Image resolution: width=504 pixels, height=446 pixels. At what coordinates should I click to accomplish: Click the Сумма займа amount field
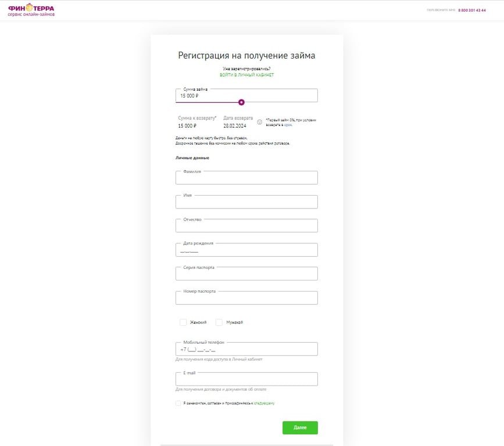(246, 95)
